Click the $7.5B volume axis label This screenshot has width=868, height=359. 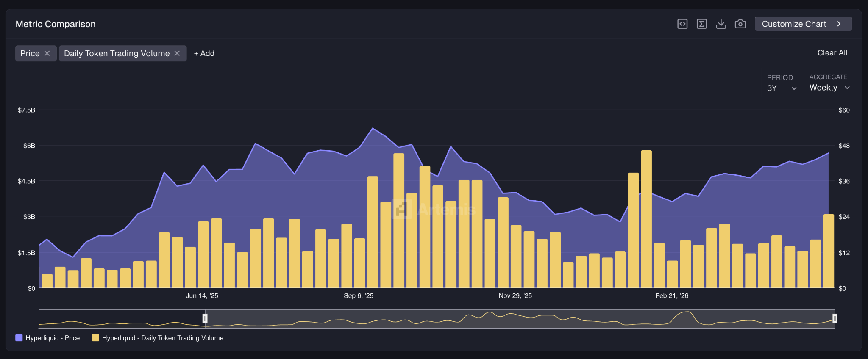[x=26, y=110]
